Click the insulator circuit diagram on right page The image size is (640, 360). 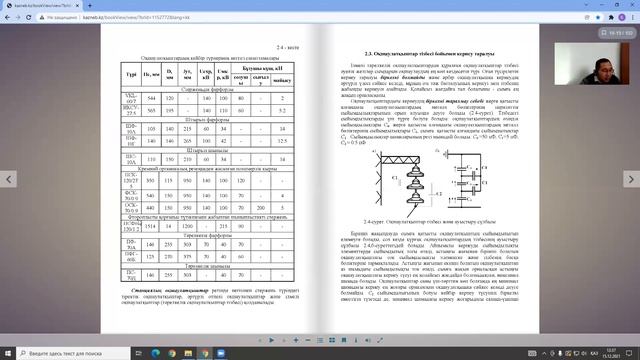pyautogui.click(x=429, y=183)
